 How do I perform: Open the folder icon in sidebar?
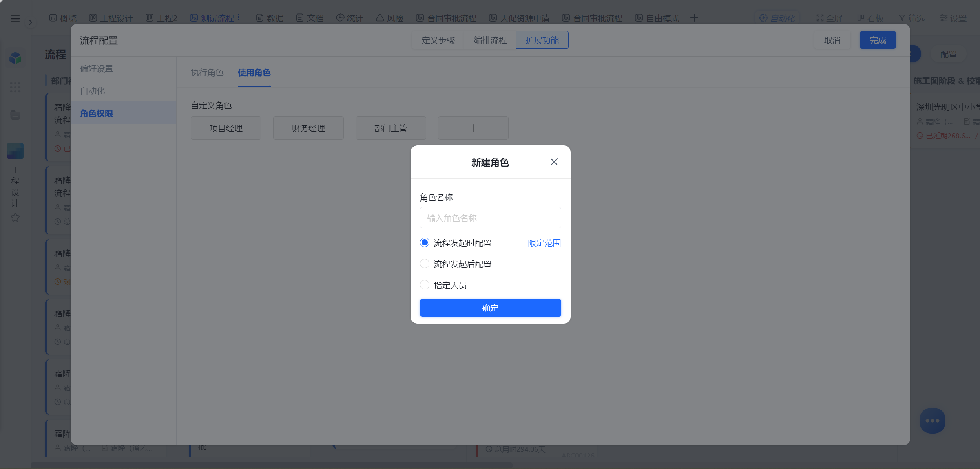(15, 115)
